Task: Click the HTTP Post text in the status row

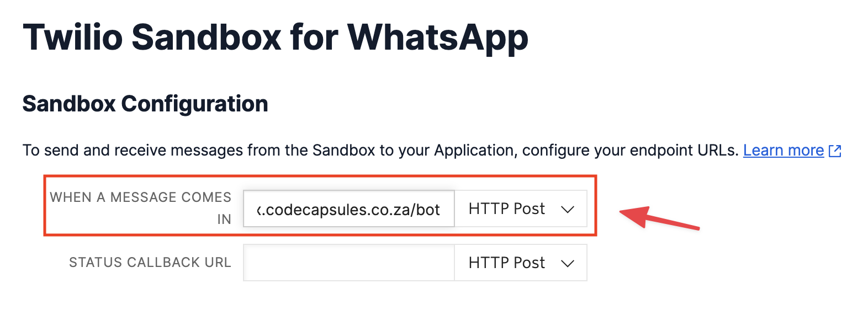Action: tap(506, 263)
